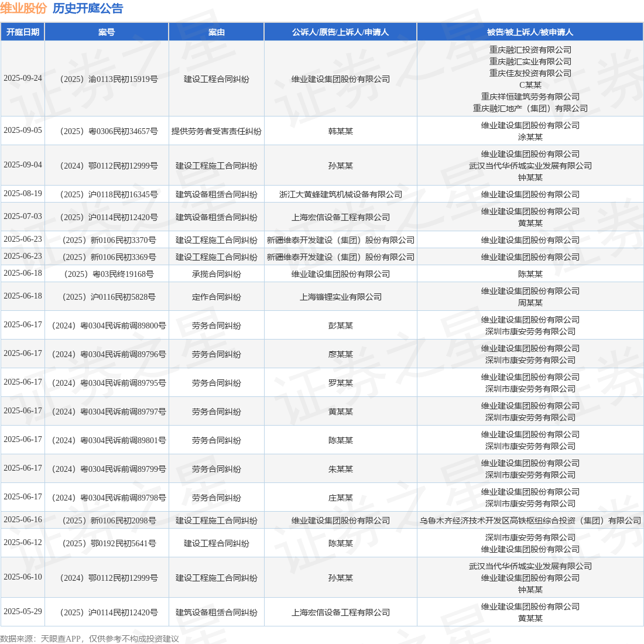644x644 pixels.
Task: Click the 公诉人/原告/上诉人/申请人 column header
Action: coord(341,32)
